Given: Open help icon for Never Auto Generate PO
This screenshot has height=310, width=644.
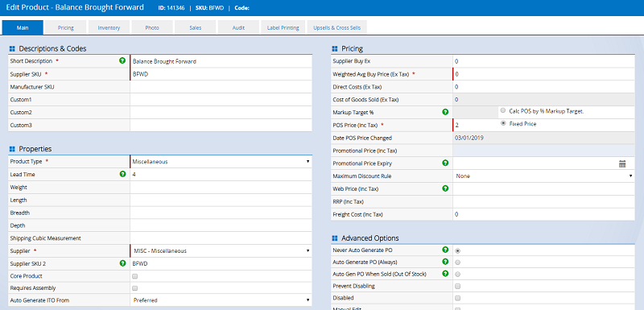Looking at the screenshot, I should coord(445,250).
